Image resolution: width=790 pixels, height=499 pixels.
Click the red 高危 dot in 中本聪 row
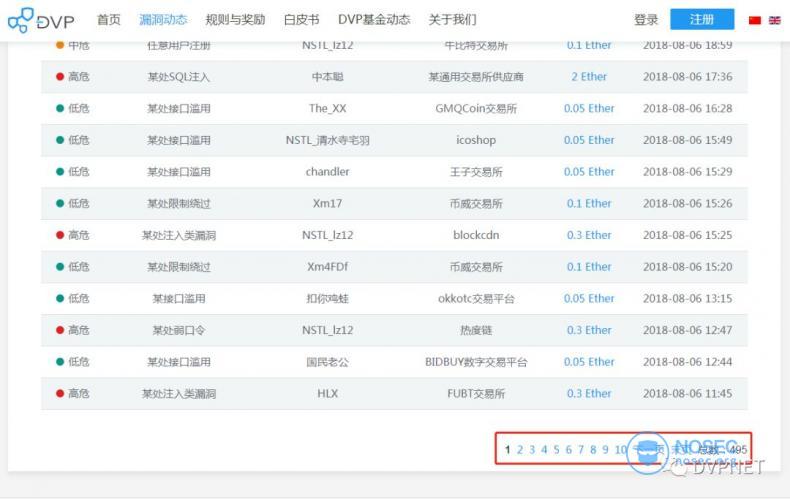60,77
